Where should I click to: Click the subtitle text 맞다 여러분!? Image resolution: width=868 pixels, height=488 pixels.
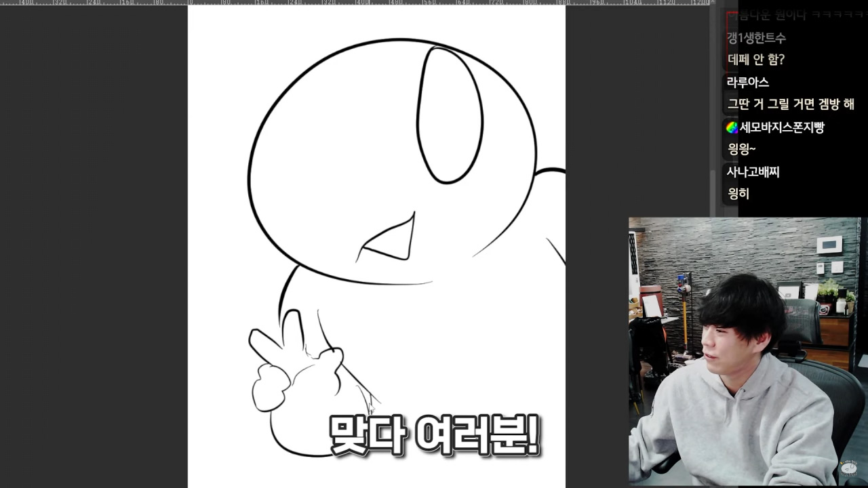tap(434, 434)
